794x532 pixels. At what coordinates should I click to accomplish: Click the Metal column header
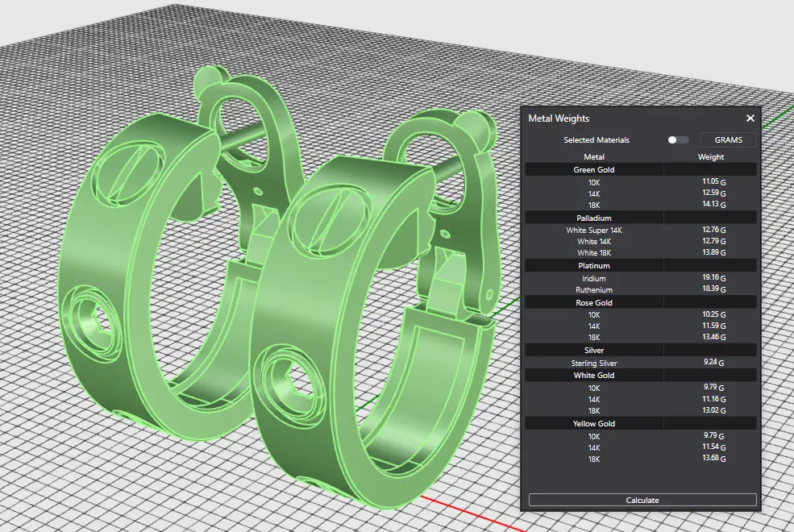point(593,156)
